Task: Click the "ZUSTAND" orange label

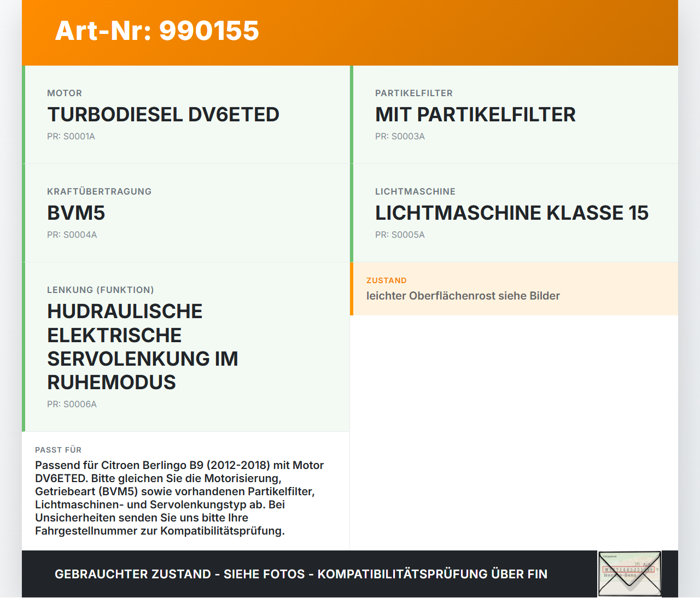Action: point(387,280)
